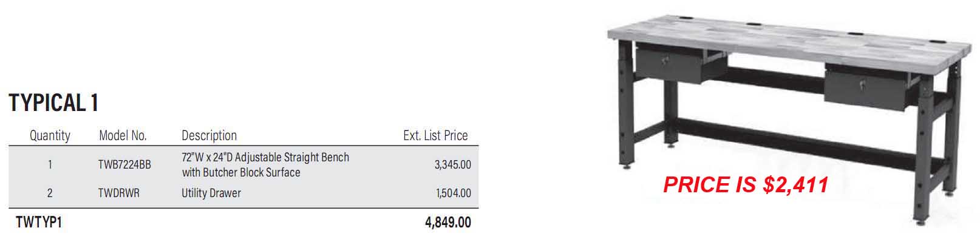Click the Description column header
The height and width of the screenshot is (242, 980).
pos(209,135)
